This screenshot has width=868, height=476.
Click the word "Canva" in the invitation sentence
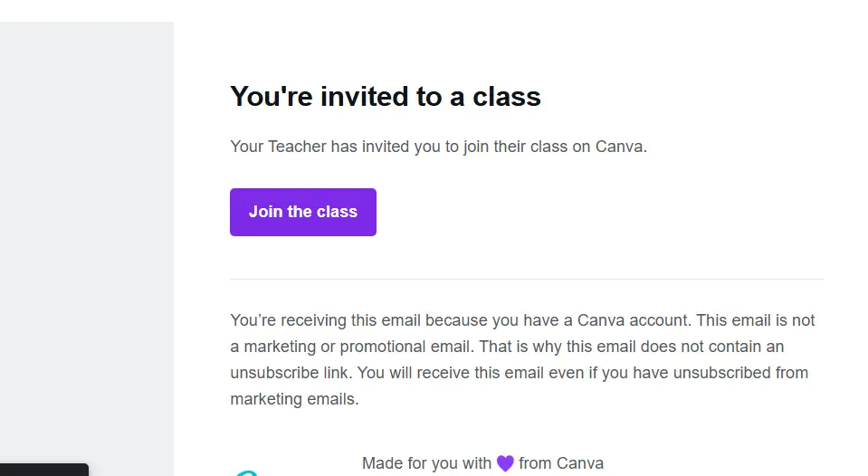coord(619,147)
